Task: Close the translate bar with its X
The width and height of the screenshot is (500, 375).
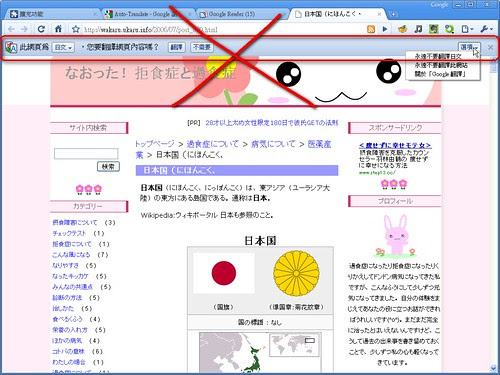Action: click(x=491, y=47)
